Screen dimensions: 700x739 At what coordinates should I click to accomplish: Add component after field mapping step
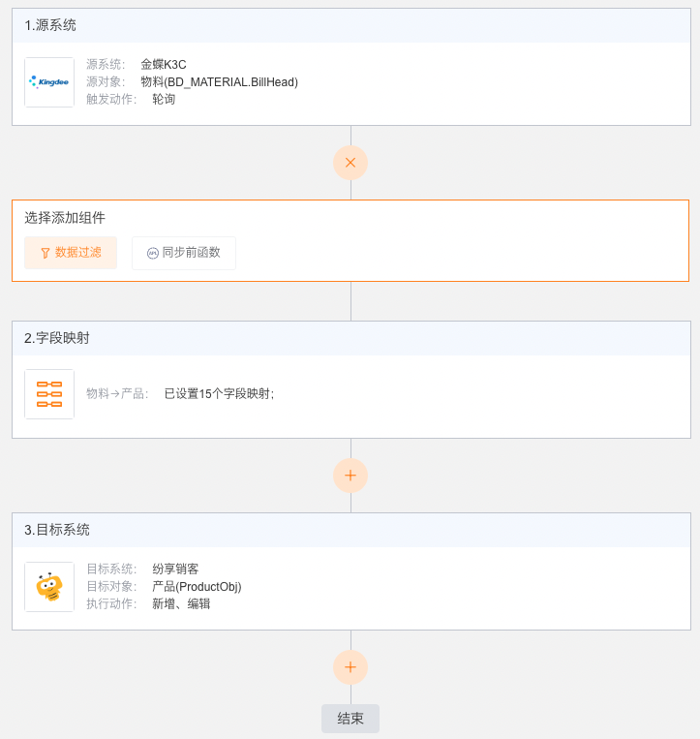350,475
